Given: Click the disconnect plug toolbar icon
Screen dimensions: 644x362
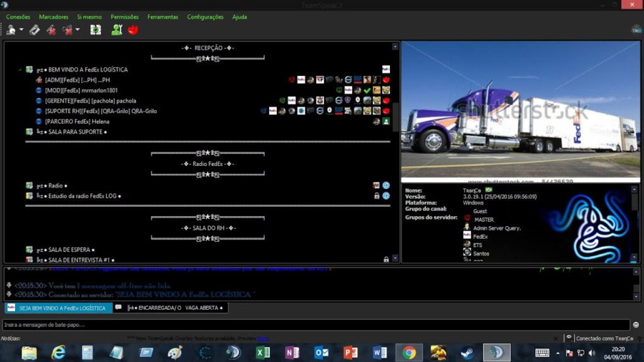Looking at the screenshot, I should coord(35,30).
